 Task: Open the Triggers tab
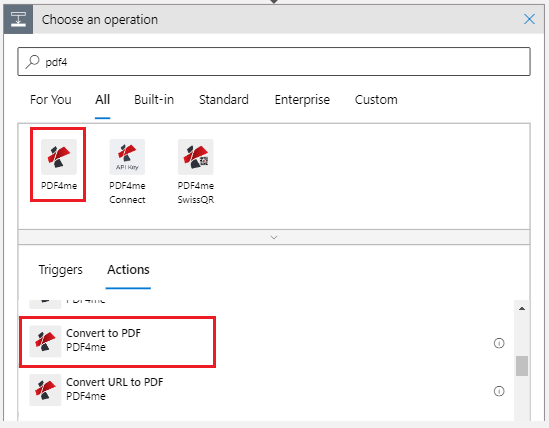click(61, 270)
